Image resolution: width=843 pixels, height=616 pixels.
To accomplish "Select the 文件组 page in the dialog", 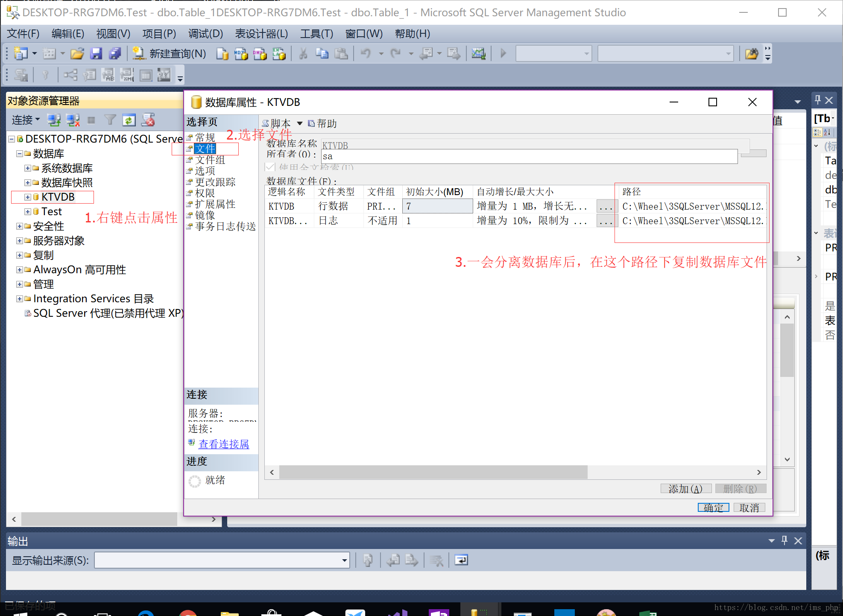I will click(210, 160).
